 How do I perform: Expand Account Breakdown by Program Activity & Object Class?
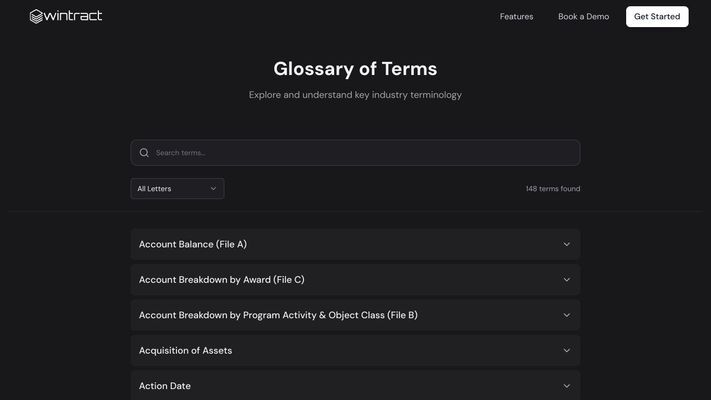[x=356, y=315]
